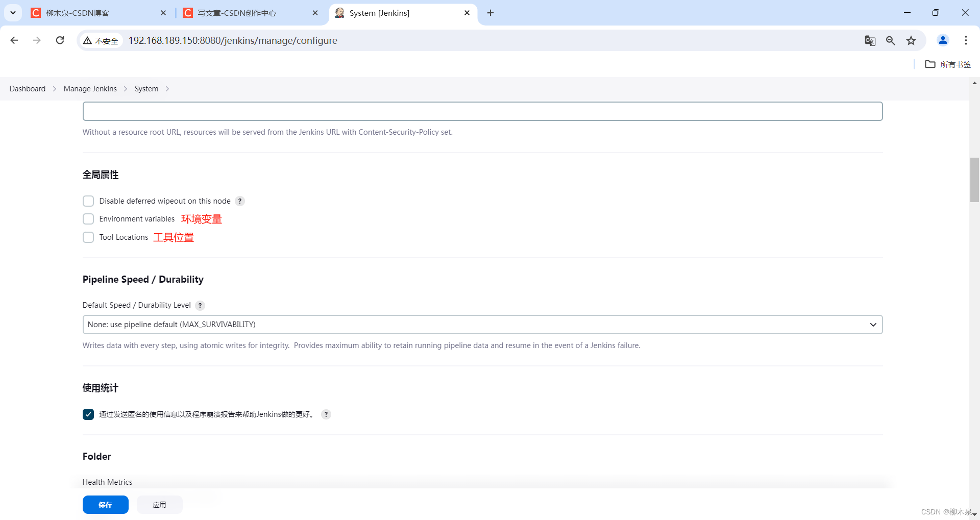The image size is (980, 520).
Task: Check the Tool Locations checkbox
Action: pyautogui.click(x=88, y=237)
